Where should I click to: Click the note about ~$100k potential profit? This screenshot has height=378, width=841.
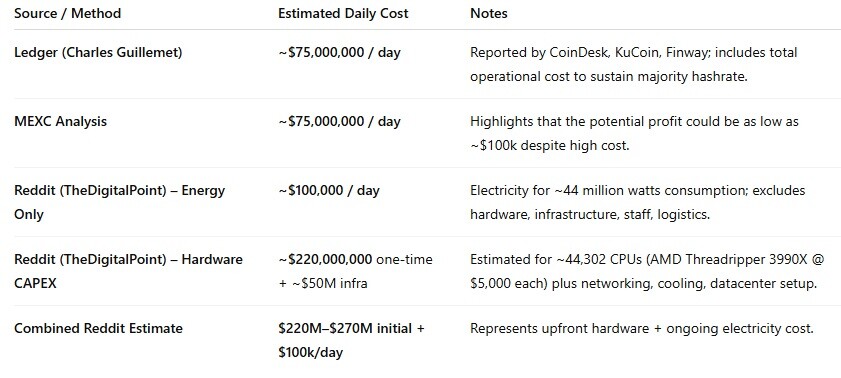point(635,133)
